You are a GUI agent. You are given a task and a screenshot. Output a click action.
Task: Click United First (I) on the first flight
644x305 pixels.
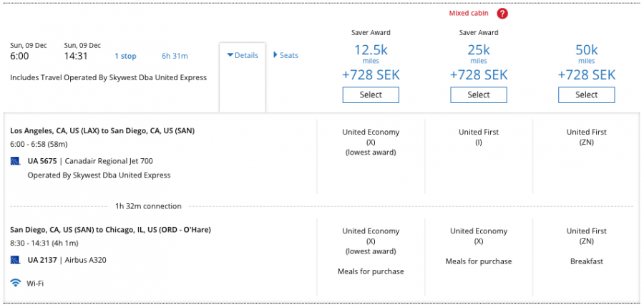[479, 137]
